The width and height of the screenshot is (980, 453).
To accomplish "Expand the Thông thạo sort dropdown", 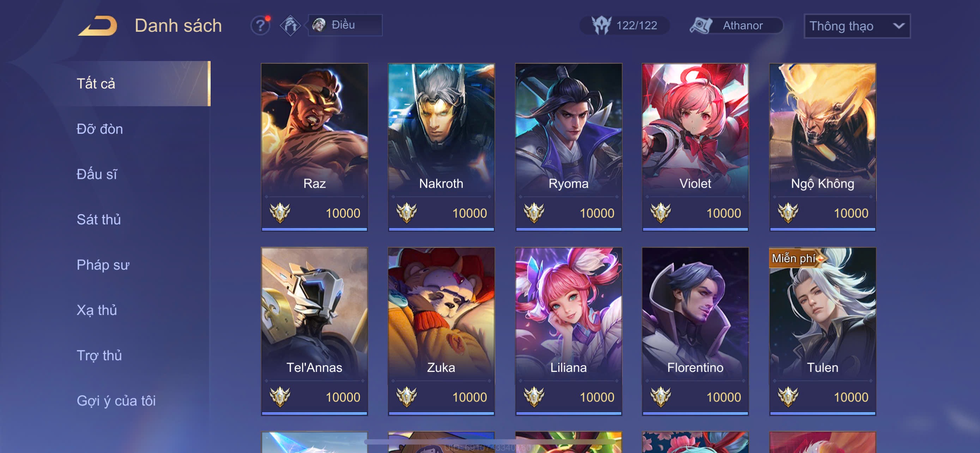I will (857, 26).
